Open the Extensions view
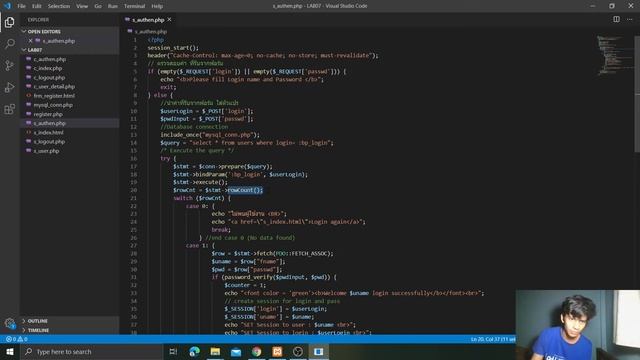This screenshot has width=640, height=360. (x=9, y=109)
